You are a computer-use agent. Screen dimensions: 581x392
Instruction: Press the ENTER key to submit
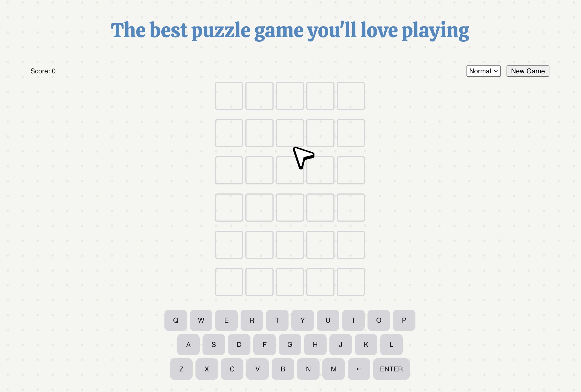[x=391, y=369]
